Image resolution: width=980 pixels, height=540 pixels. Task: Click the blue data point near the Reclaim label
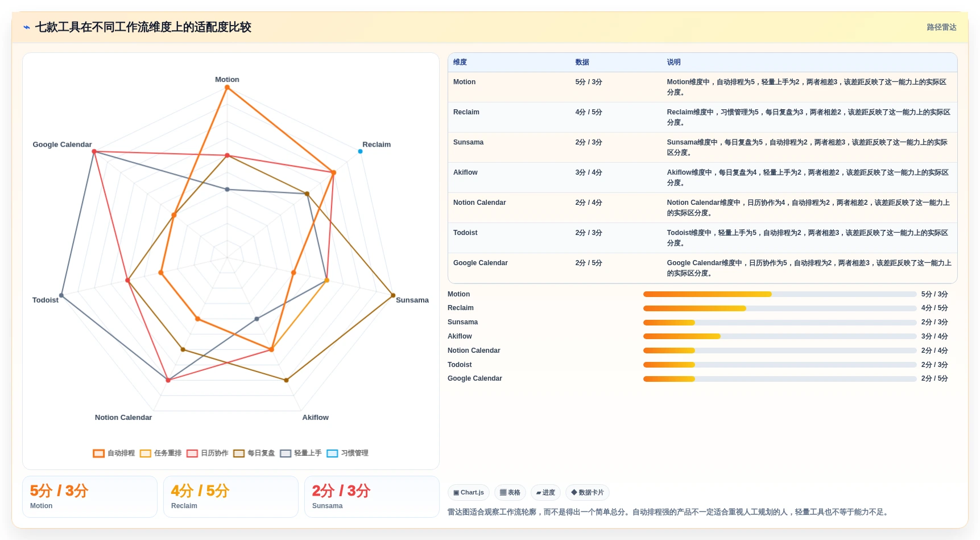(360, 151)
